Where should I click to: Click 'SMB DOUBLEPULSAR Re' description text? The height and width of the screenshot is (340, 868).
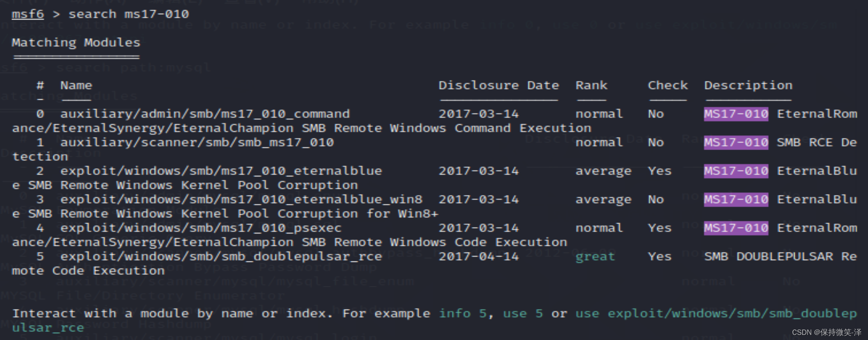click(x=780, y=256)
